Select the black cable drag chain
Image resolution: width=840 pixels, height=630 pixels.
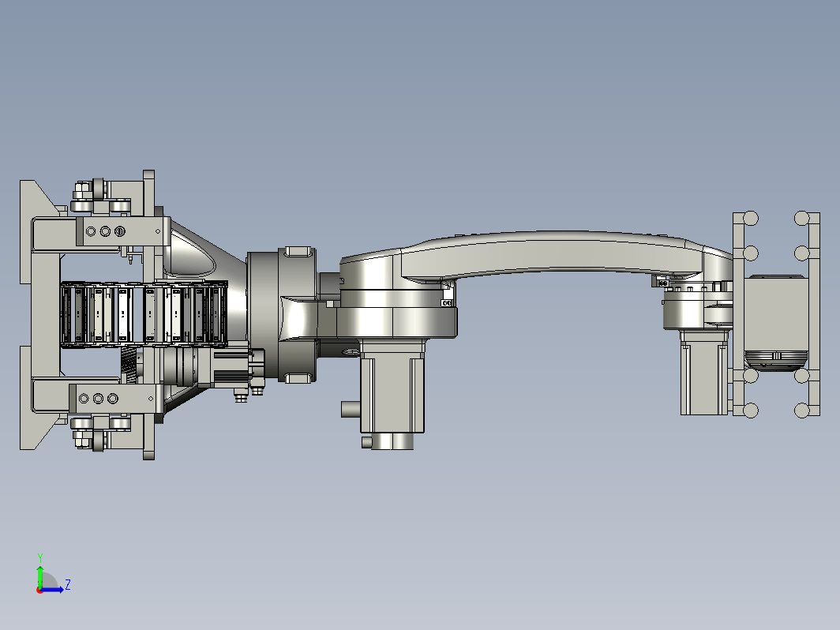[144, 314]
